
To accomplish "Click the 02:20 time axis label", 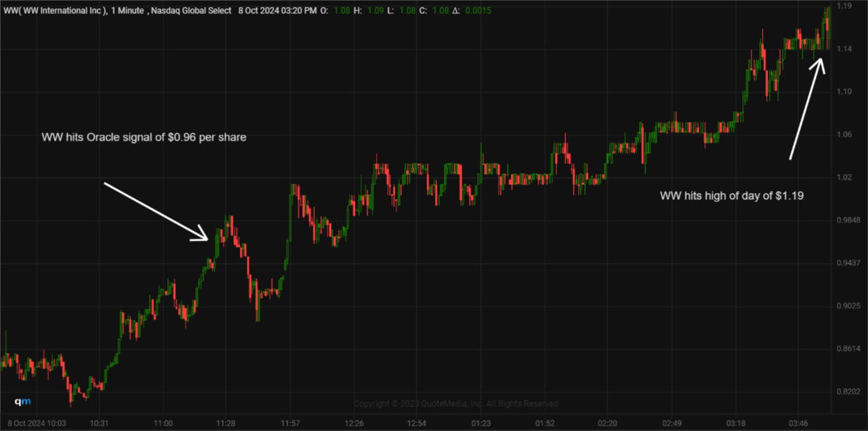I will coord(608,423).
